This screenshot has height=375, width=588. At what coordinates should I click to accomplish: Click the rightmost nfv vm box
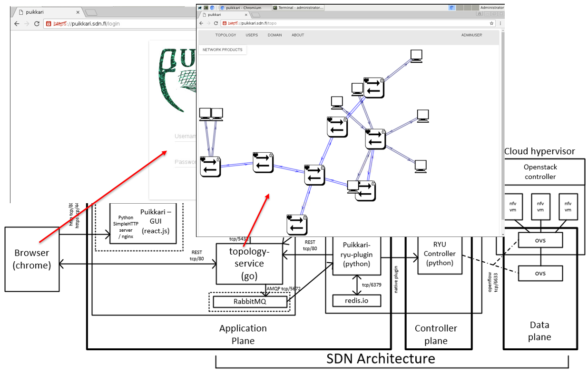[x=568, y=206]
